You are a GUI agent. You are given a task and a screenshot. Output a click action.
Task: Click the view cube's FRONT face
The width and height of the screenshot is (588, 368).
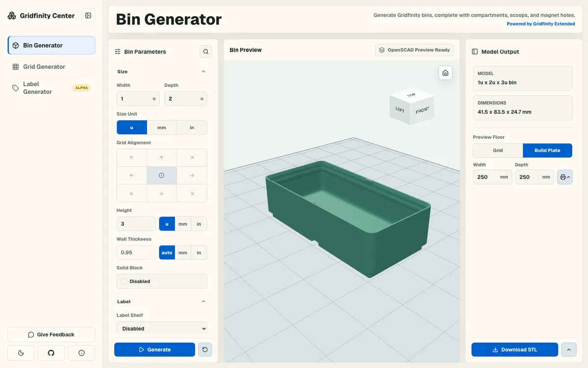[422, 111]
